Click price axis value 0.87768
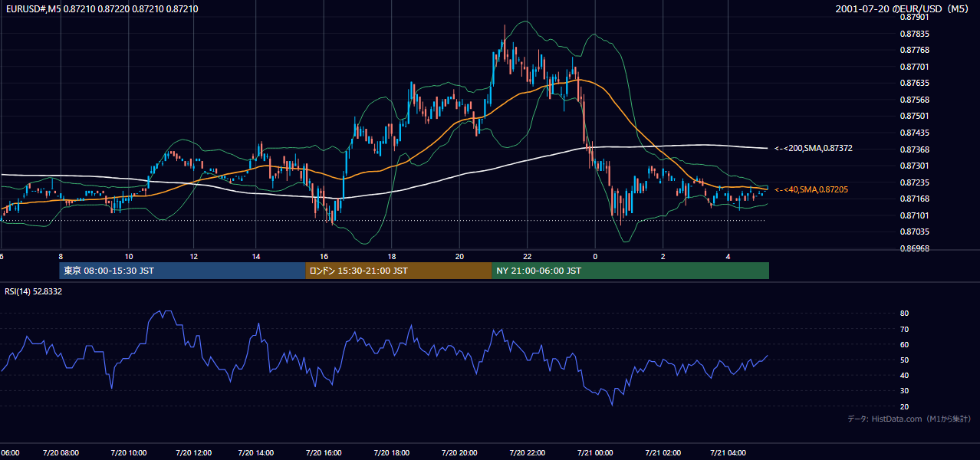The width and height of the screenshot is (980, 460). [914, 50]
